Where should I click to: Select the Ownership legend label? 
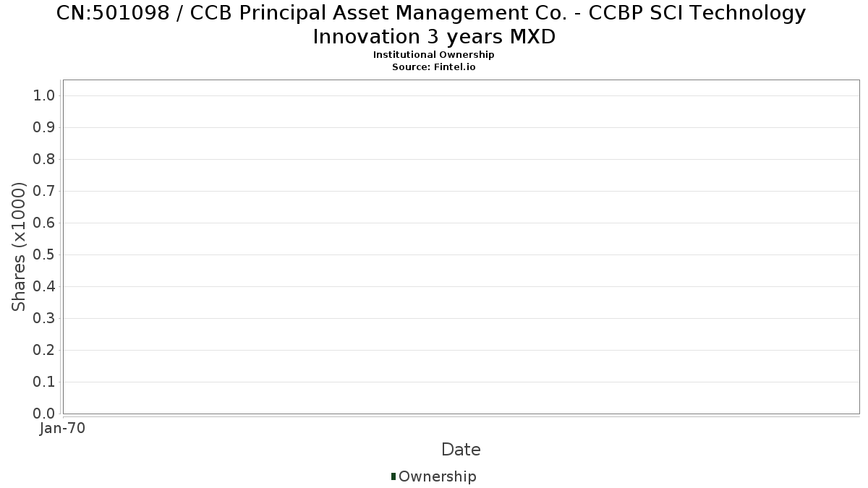pos(438,476)
